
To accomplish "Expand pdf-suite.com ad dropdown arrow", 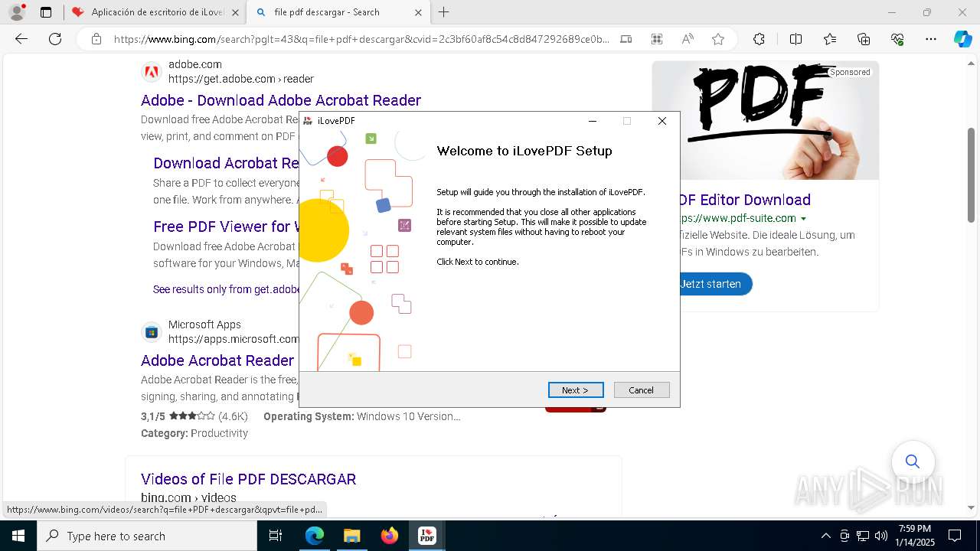I will pos(803,219).
